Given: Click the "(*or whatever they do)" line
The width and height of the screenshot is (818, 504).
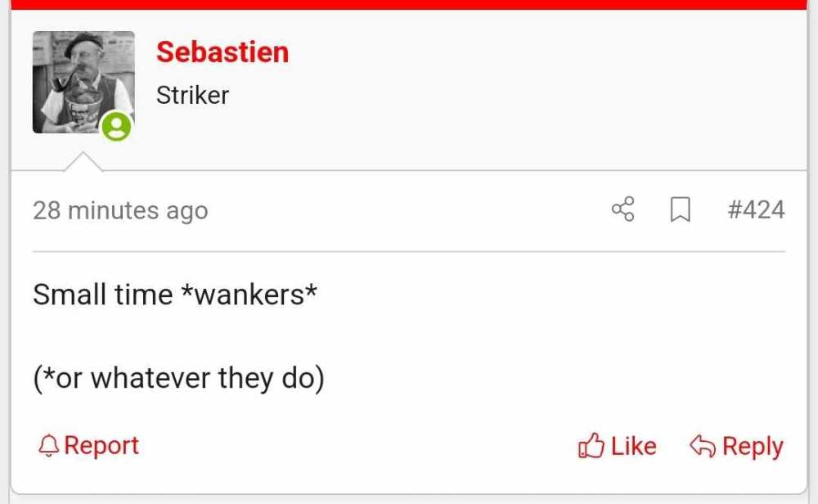Looking at the screenshot, I should (178, 379).
